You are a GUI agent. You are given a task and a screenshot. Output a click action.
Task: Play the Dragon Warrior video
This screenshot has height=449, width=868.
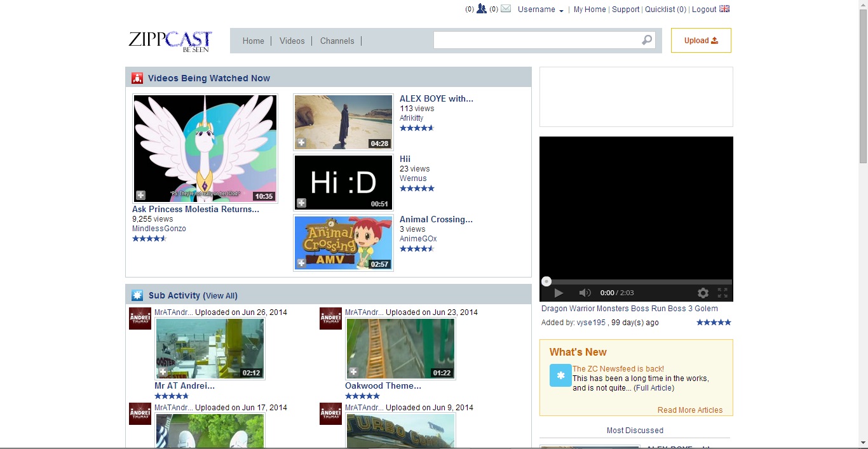(559, 293)
